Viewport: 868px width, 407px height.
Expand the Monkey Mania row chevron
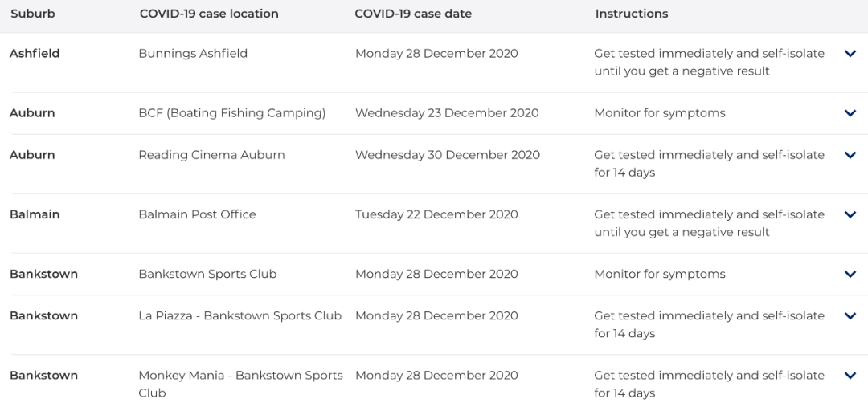click(850, 376)
